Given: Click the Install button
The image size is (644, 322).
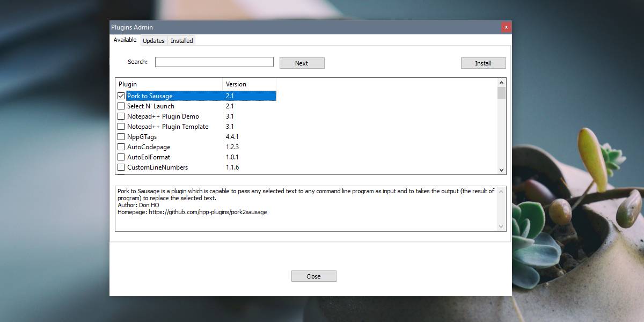Looking at the screenshot, I should [483, 63].
